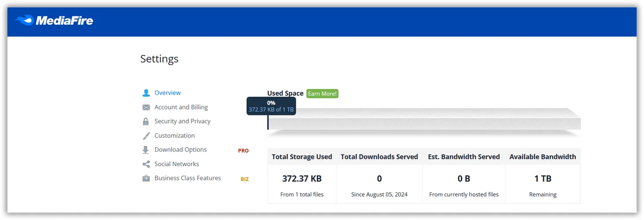Click the Account and Billing envelope icon
The height and width of the screenshot is (220, 644).
[x=146, y=107]
